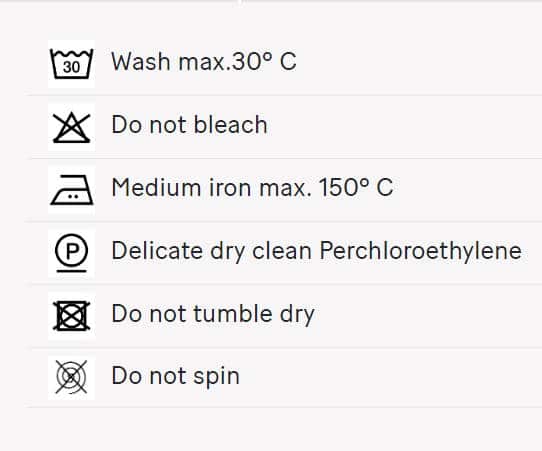Image resolution: width=542 pixels, height=451 pixels.
Task: Click the 'Wash max.30° C' label
Action: pos(204,62)
